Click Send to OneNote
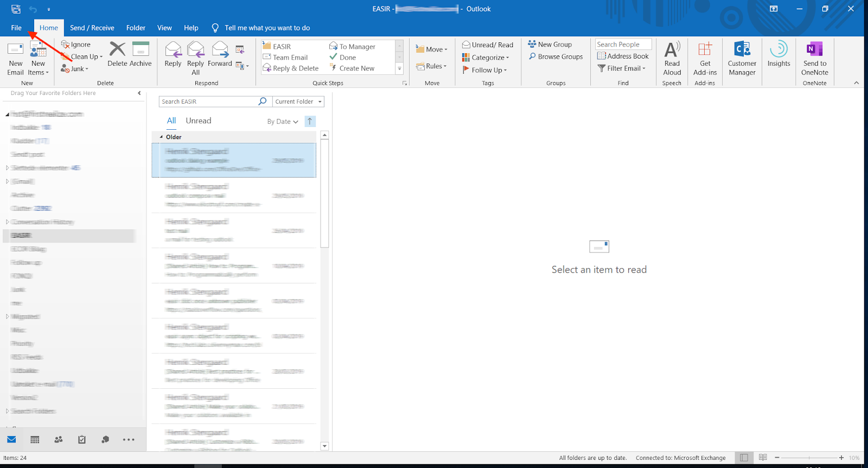 coord(814,59)
